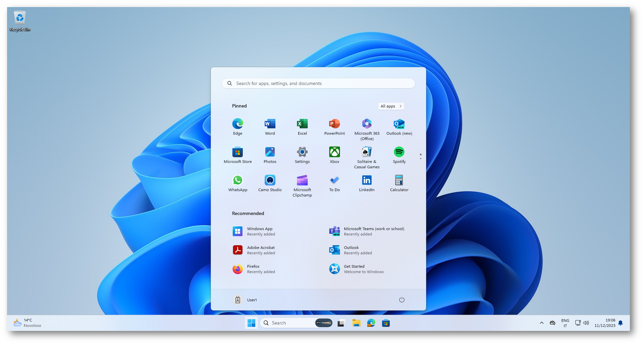Launch the Xbox app
This screenshot has height=345, width=644.
point(335,155)
